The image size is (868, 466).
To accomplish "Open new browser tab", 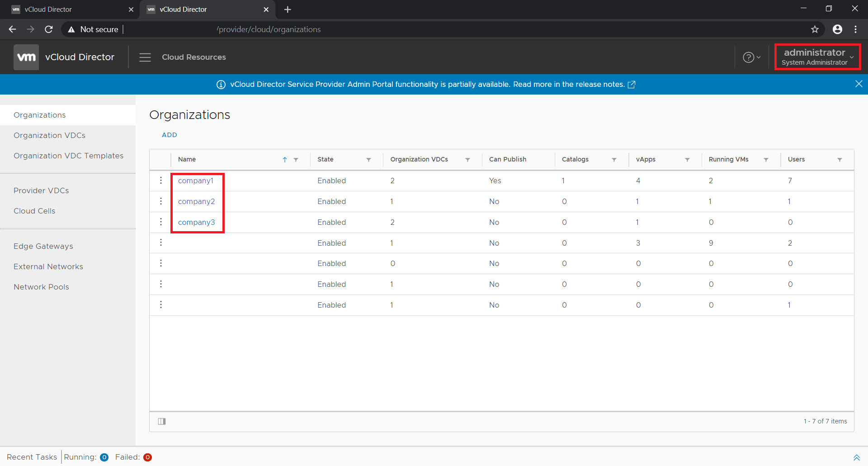I will [288, 10].
